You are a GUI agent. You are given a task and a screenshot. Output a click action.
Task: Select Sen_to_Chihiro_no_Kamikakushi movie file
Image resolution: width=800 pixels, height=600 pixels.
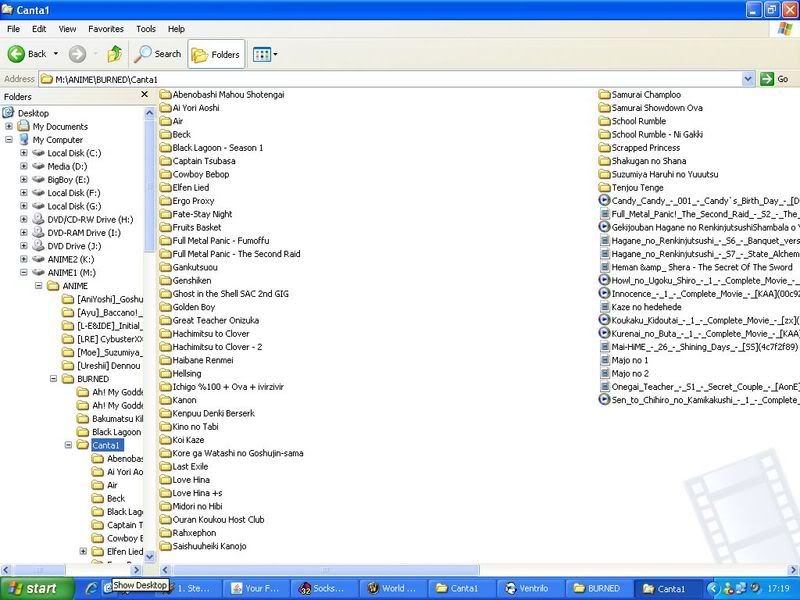click(698, 399)
